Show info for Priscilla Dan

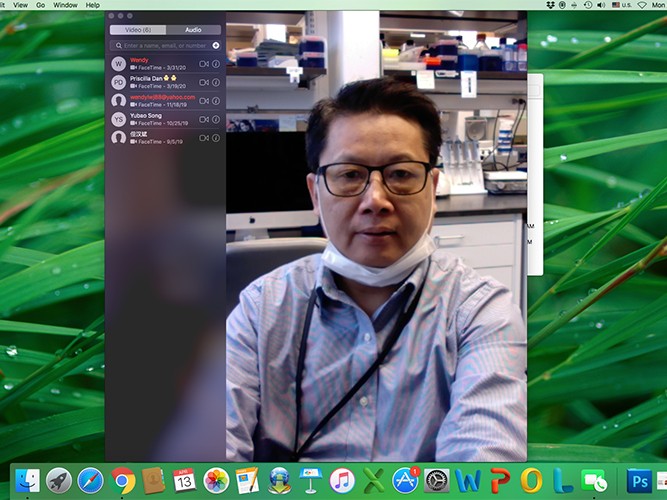coord(216,82)
